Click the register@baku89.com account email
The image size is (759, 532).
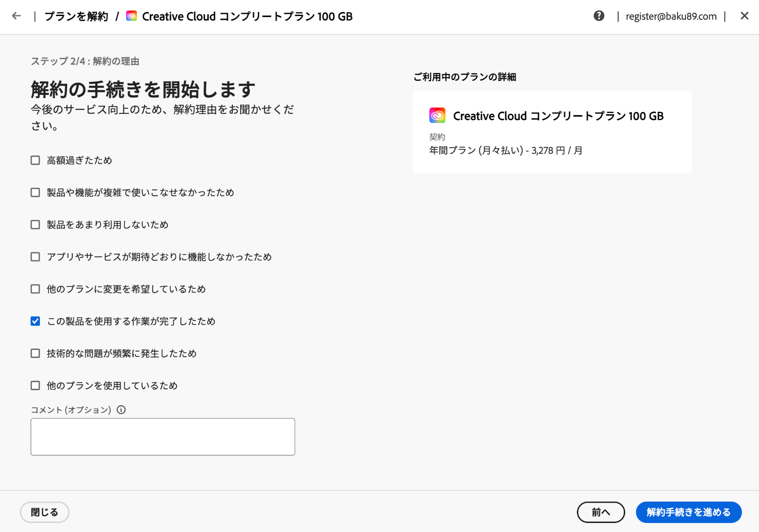[671, 17]
